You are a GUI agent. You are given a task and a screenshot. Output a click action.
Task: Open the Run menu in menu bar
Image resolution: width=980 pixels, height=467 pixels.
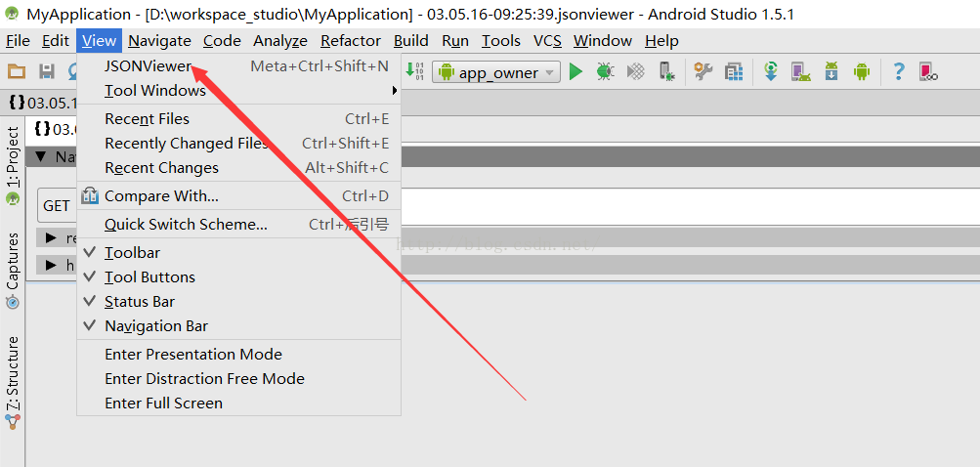point(455,41)
